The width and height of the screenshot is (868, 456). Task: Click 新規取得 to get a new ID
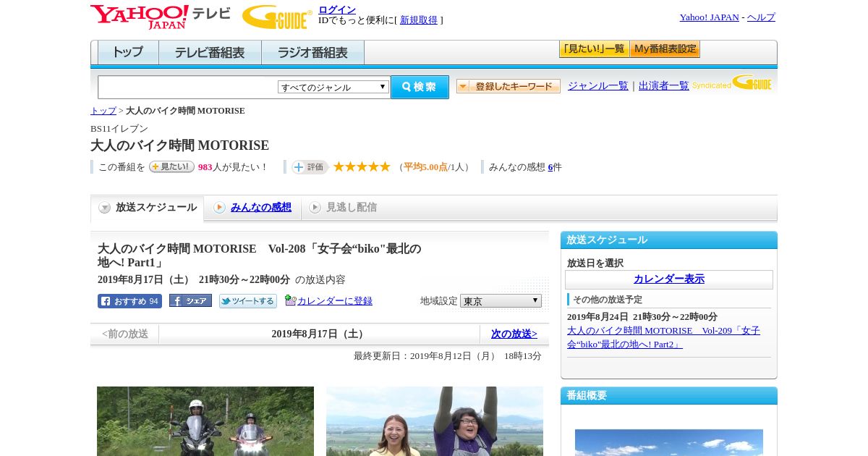coord(419,20)
